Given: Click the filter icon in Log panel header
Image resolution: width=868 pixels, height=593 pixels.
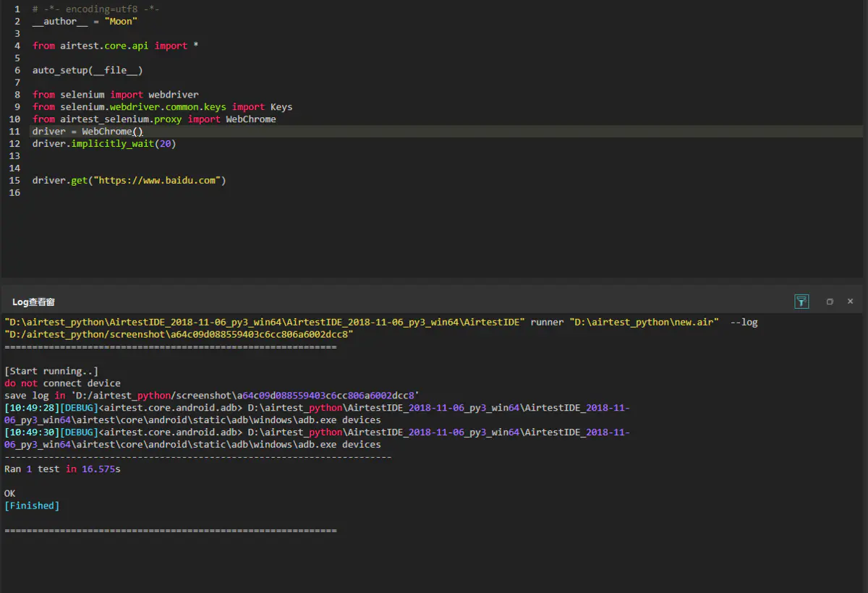Looking at the screenshot, I should click(801, 302).
